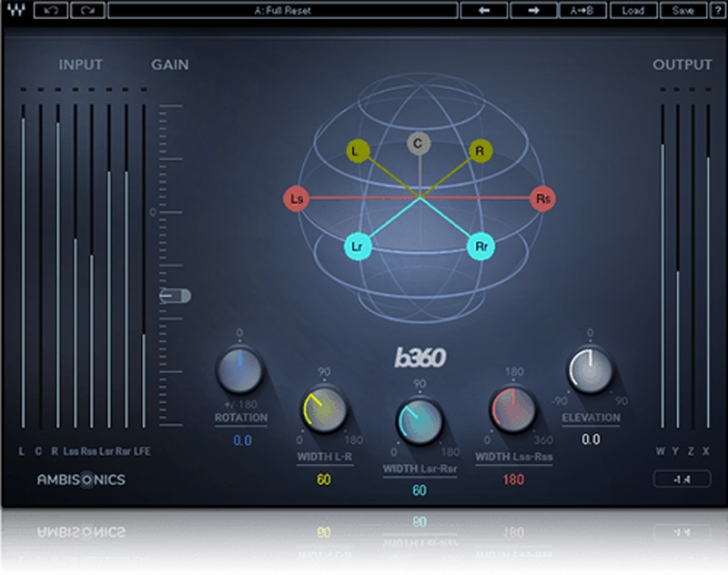728x575 pixels.
Task: Click the Width L-R yellow knob
Action: (x=324, y=409)
